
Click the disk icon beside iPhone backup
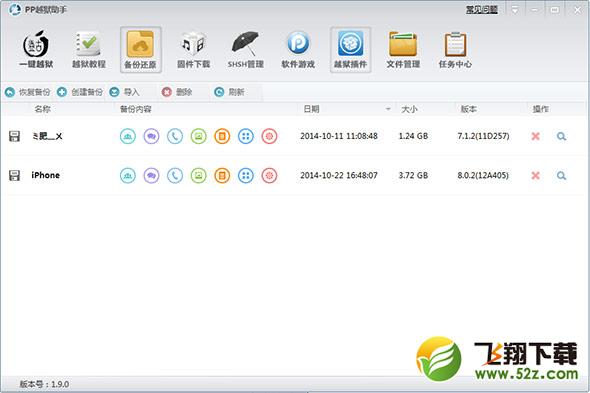click(14, 175)
